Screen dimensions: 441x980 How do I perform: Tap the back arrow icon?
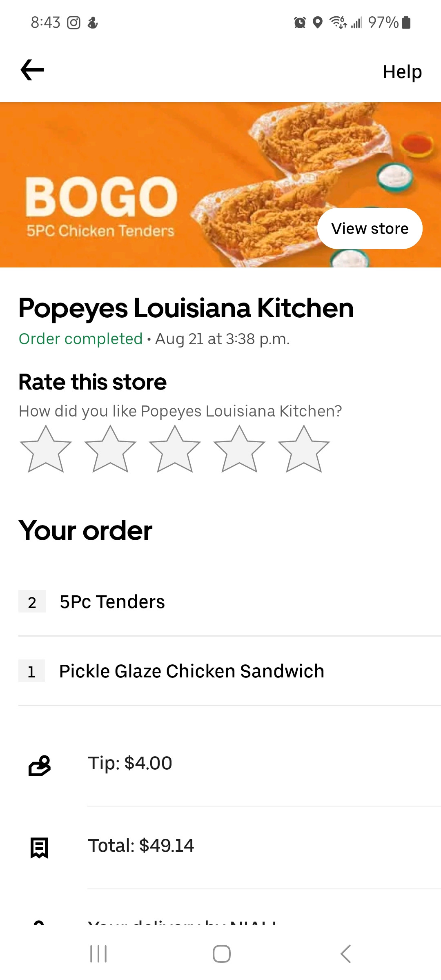click(x=32, y=70)
